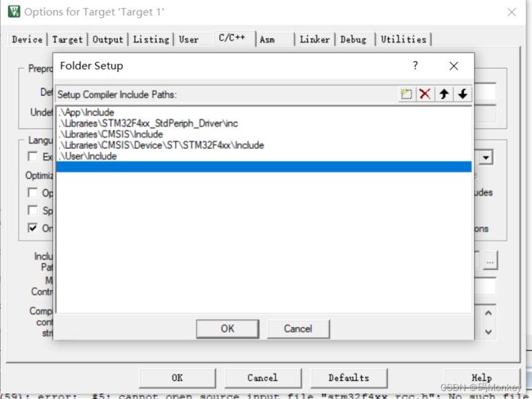
Task: Open the Linker tab
Action: (x=314, y=39)
